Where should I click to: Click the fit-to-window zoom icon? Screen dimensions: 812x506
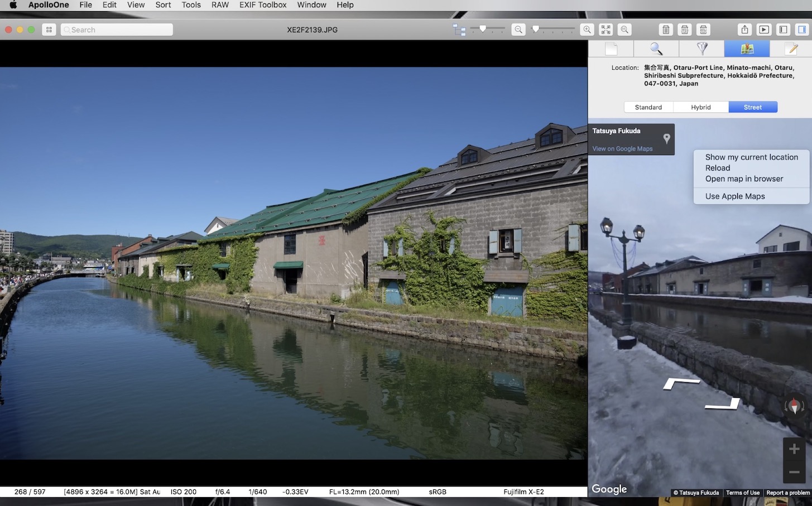coord(606,30)
